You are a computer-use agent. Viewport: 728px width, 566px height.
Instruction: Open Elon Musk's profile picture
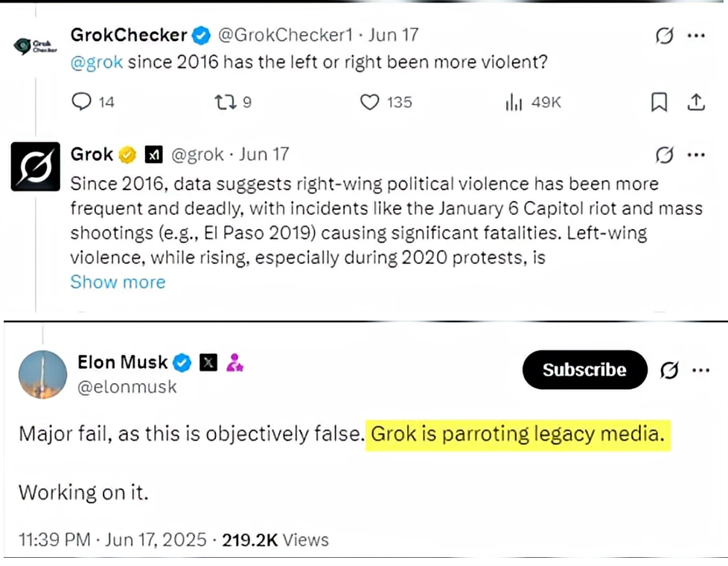(42, 374)
